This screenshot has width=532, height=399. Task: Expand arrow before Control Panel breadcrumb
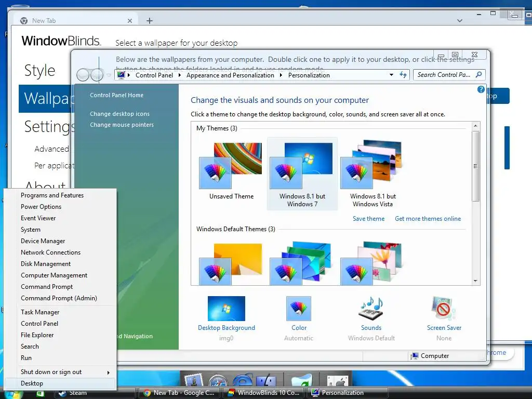[x=129, y=75]
